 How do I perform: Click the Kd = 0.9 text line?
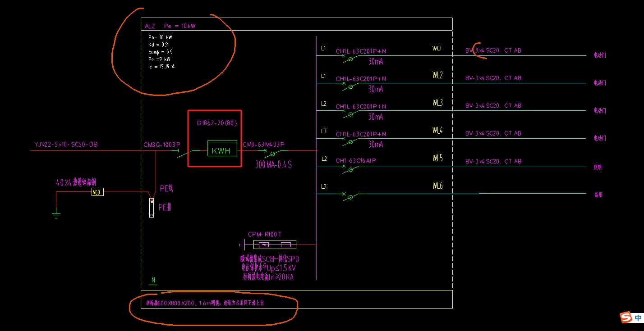pyautogui.click(x=158, y=45)
